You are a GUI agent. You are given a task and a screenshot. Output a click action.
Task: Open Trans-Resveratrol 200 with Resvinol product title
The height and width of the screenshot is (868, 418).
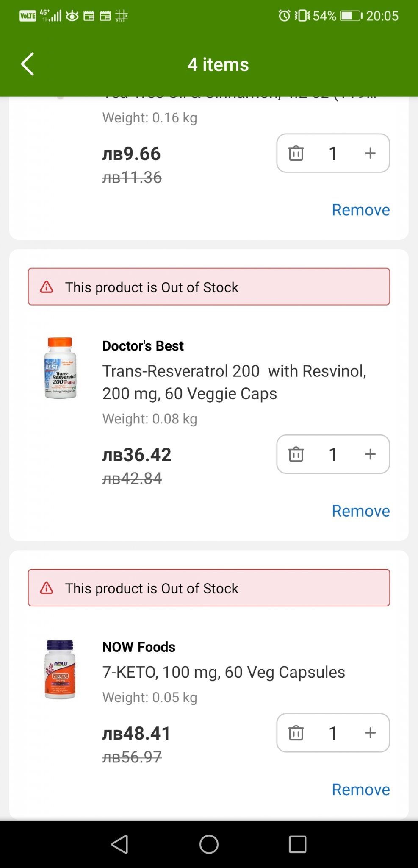click(234, 382)
